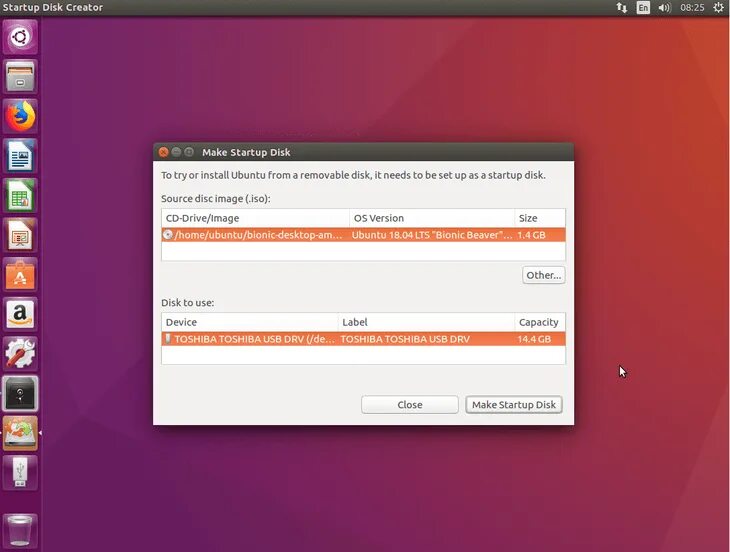730x552 pixels.
Task: Open the USB drive launcher icon
Action: click(x=20, y=473)
